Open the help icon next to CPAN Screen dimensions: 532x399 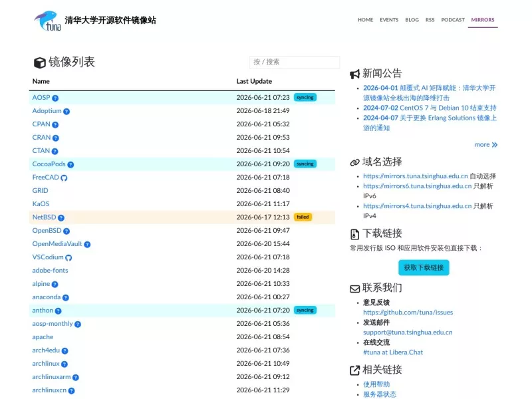point(55,124)
